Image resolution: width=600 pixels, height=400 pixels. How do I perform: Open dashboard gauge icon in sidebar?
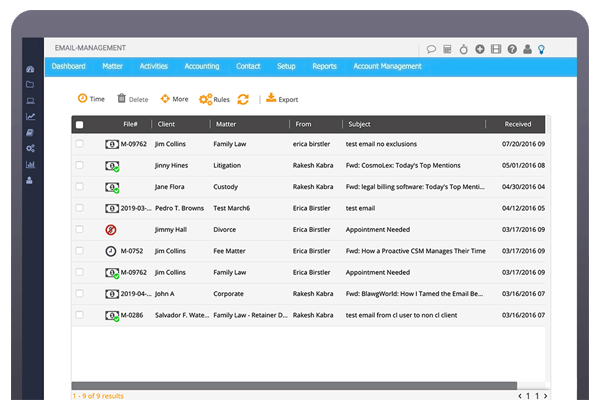[x=30, y=69]
